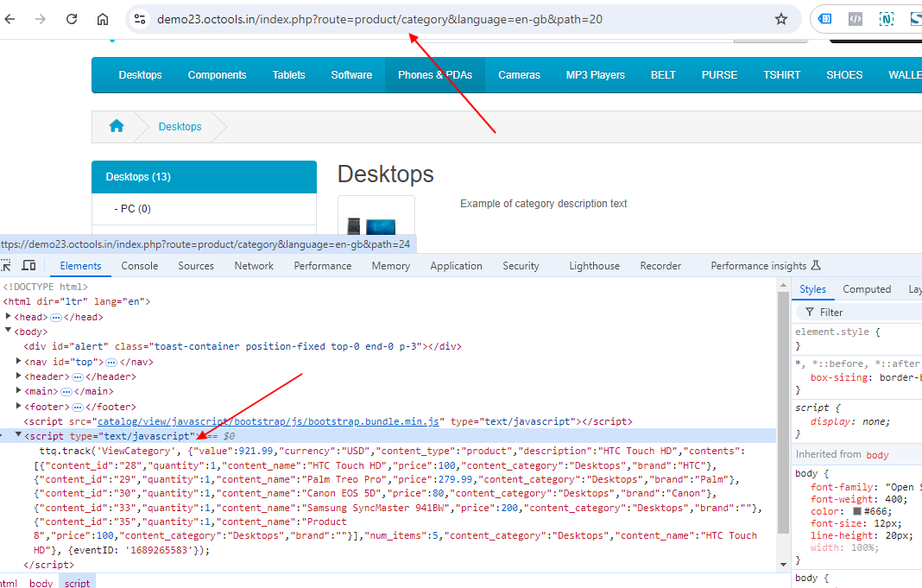The image size is (922, 588).
Task: Click the filter funnel icon in Styles
Action: click(x=810, y=312)
